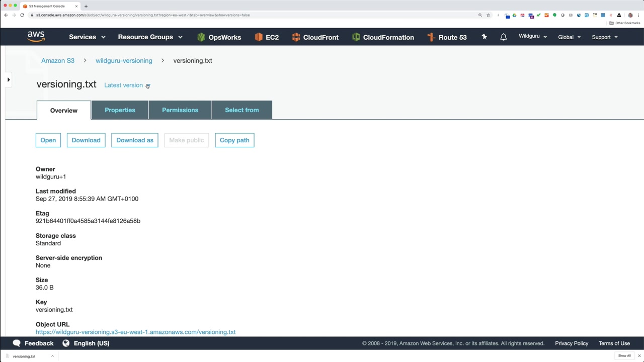Open the Route 53 shortcut icon
The width and height of the screenshot is (644, 362).
(431, 37)
